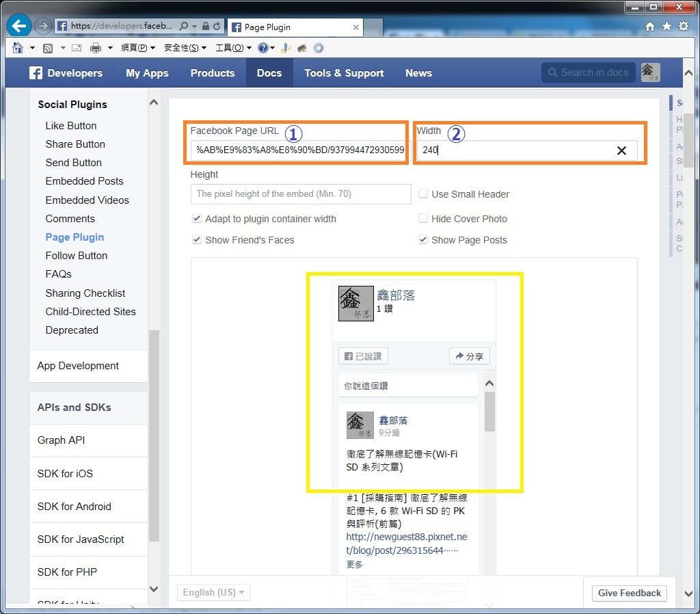Click the Height input field
The height and width of the screenshot is (614, 700).
coord(301,194)
